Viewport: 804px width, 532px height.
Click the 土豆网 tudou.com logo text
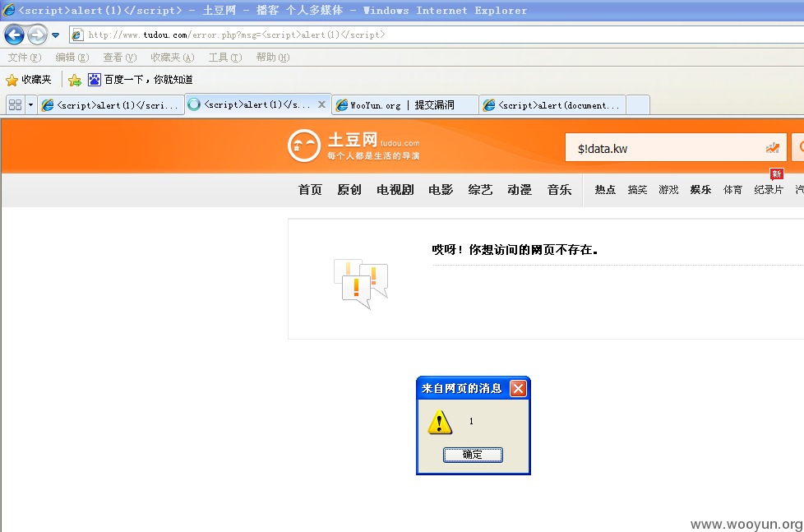[374, 146]
